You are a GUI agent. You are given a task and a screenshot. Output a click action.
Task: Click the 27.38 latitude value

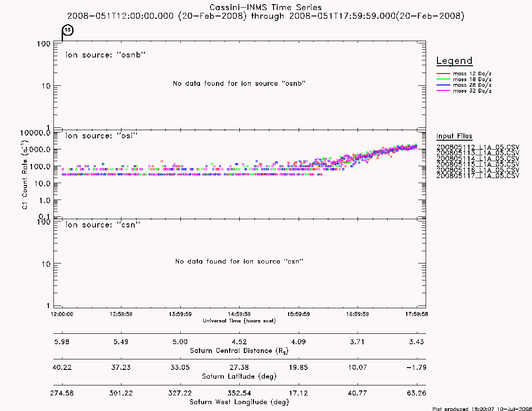[x=239, y=367]
